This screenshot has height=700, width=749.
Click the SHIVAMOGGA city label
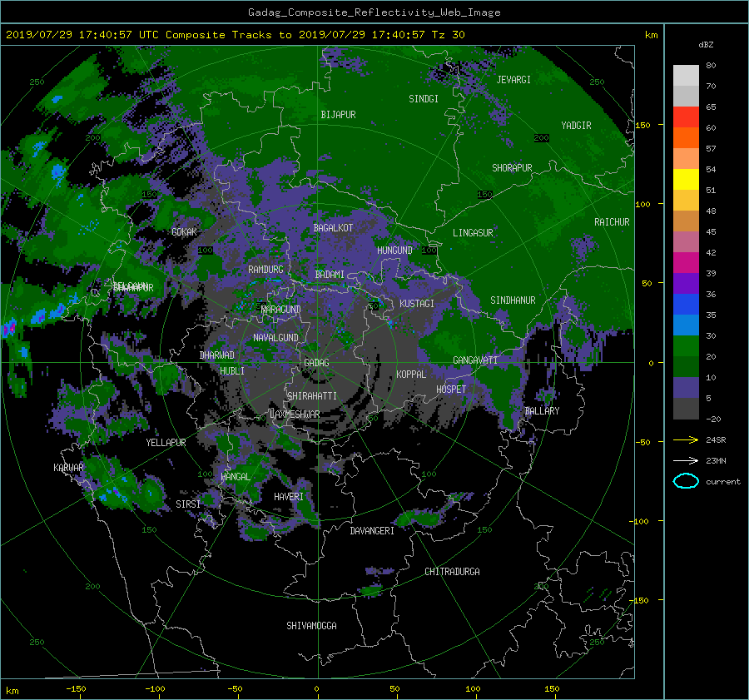pos(311,625)
